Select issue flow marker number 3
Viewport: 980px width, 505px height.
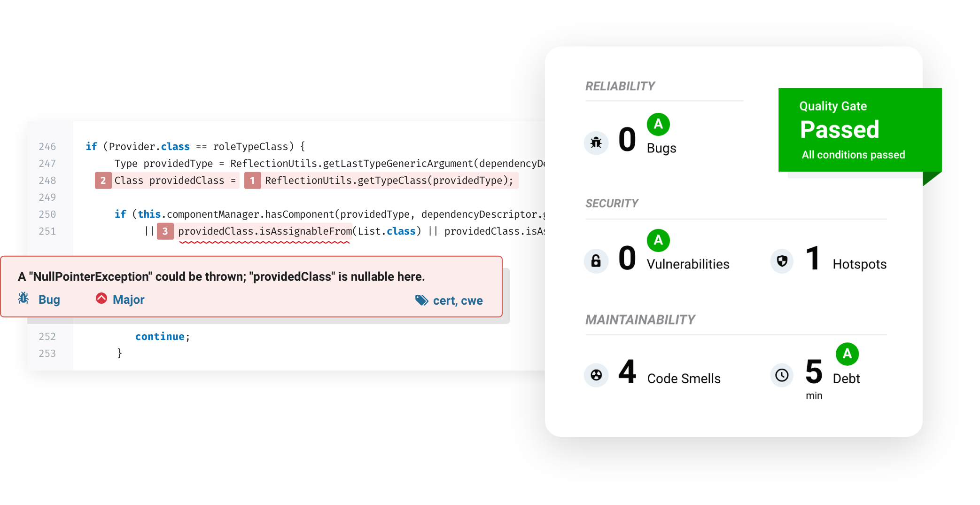165,231
